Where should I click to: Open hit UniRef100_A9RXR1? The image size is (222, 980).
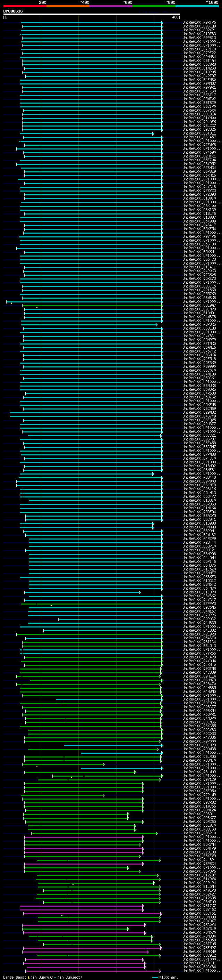point(199,30)
